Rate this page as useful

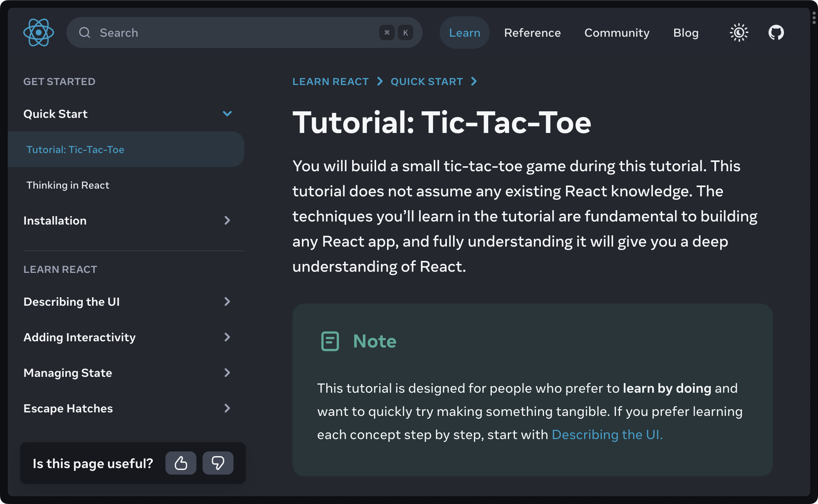[x=181, y=463]
